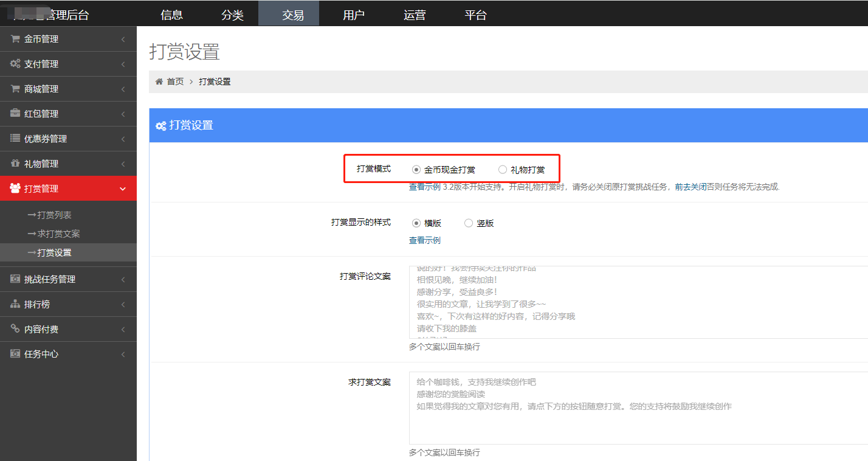The image size is (868, 461).
Task: Click the gears icon beside 支付管理
Action: pos(15,64)
